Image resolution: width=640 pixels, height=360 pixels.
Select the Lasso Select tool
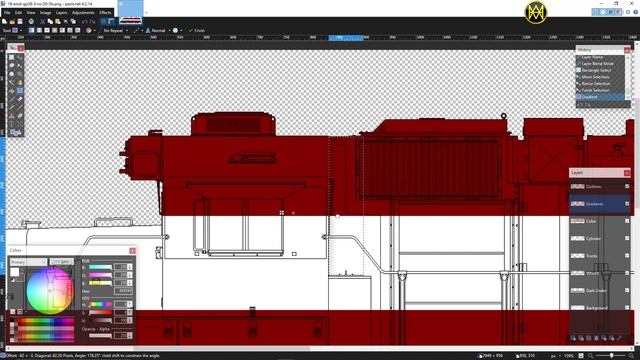(x=11, y=66)
